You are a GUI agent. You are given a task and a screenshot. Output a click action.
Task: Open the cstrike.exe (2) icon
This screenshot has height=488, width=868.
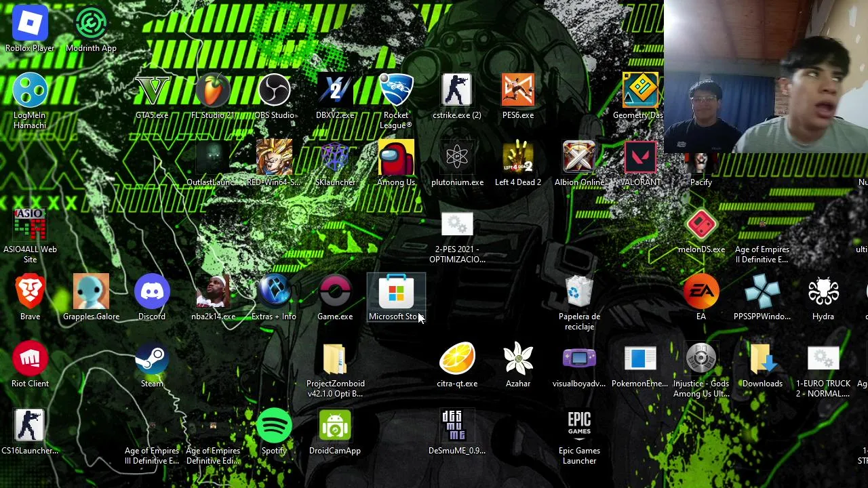click(457, 90)
